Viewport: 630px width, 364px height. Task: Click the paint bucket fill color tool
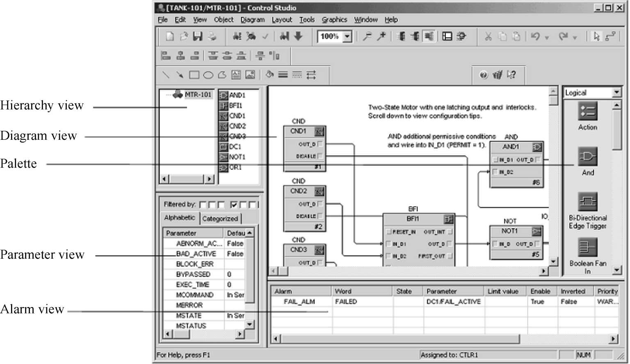[269, 75]
